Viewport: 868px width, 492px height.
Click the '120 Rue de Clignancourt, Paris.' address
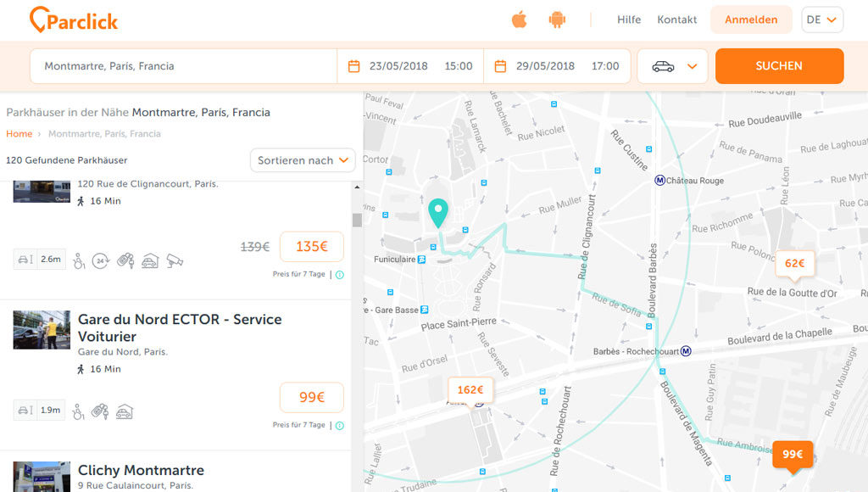(x=147, y=184)
